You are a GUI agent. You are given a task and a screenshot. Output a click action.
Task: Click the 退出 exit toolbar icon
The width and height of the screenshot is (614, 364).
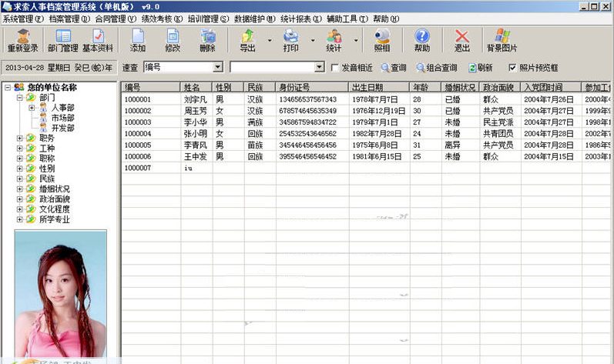click(x=462, y=40)
